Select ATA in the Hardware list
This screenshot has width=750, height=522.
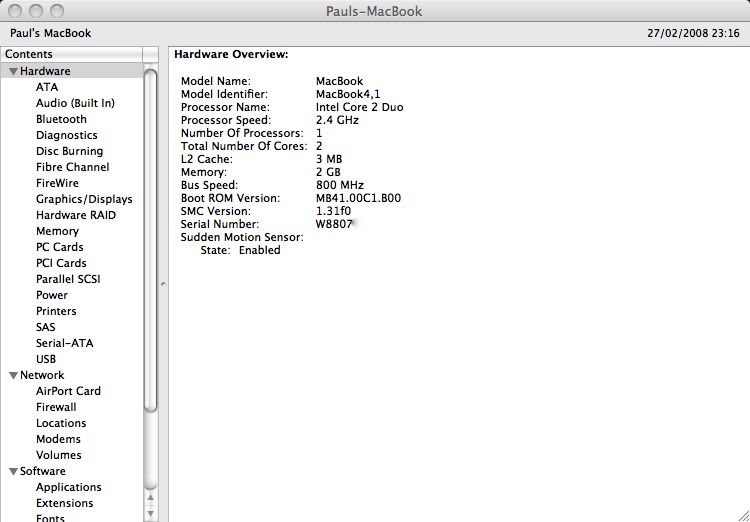47,87
